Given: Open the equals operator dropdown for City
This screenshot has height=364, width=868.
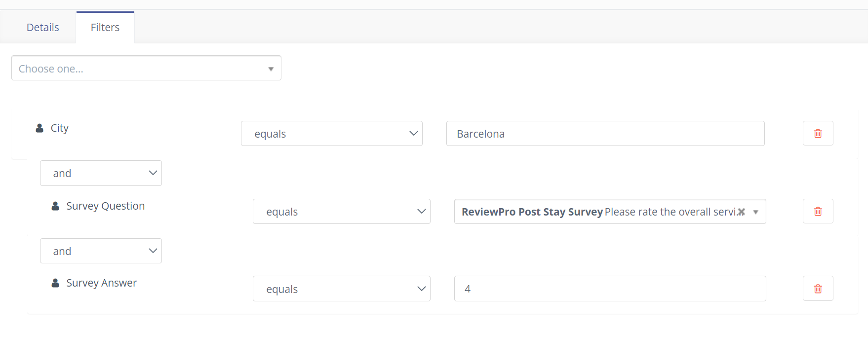Looking at the screenshot, I should [x=332, y=134].
